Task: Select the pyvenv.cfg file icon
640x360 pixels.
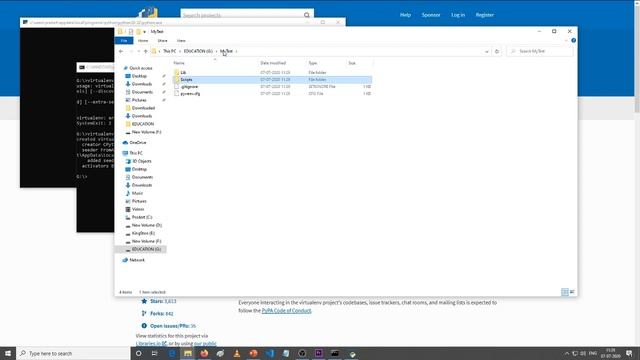Action: click(177, 93)
